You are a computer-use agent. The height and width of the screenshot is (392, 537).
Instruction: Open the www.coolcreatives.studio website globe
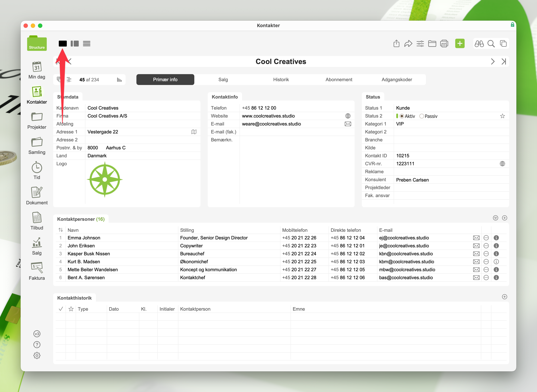click(x=348, y=116)
